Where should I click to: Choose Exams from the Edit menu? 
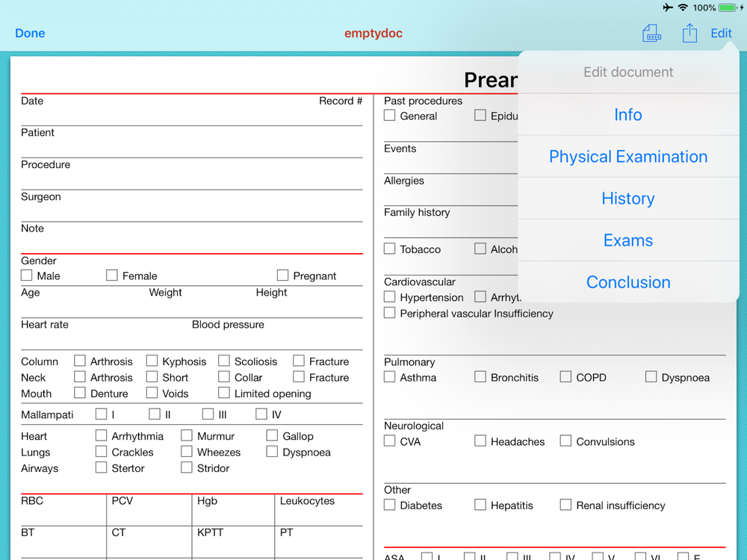(628, 240)
